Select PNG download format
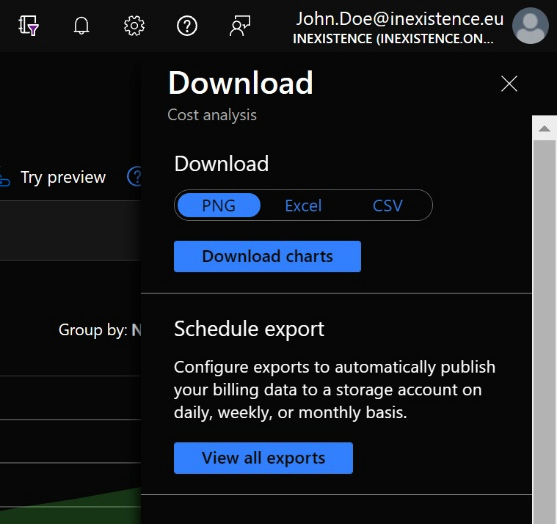This screenshot has height=524, width=557. coord(218,205)
